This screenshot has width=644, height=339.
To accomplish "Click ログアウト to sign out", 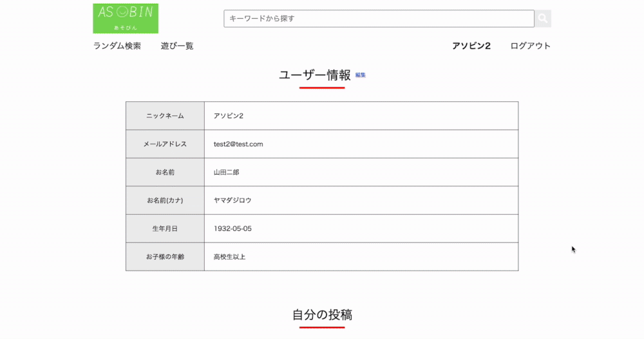I will pyautogui.click(x=531, y=46).
